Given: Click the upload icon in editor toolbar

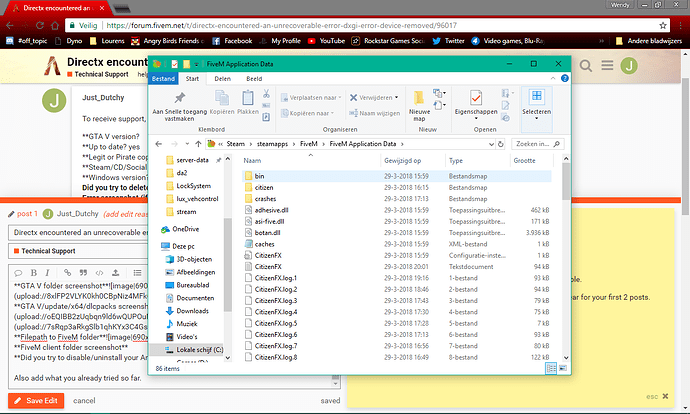Looking at the screenshot, I should (115, 273).
